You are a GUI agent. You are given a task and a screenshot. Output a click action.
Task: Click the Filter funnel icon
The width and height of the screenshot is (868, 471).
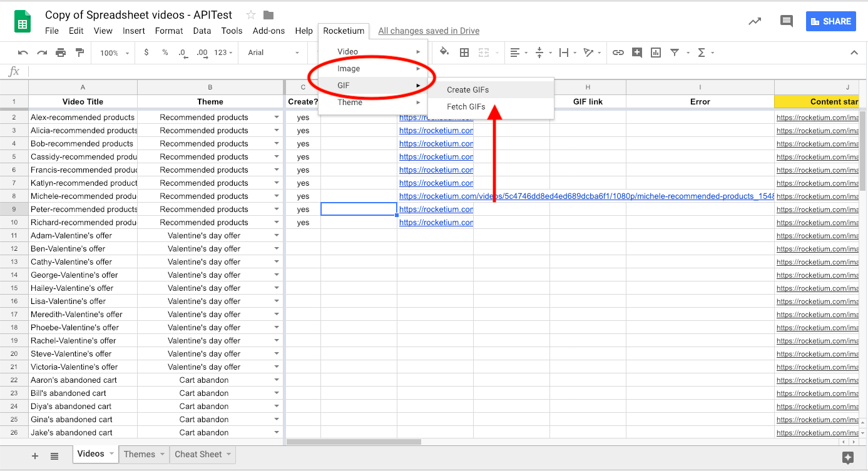pos(675,53)
